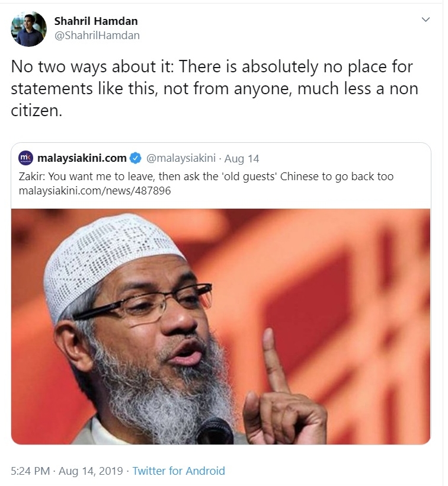Follow the malaysiakini.com/news/487896 link
This screenshot has width=448, height=486.
click(x=95, y=191)
